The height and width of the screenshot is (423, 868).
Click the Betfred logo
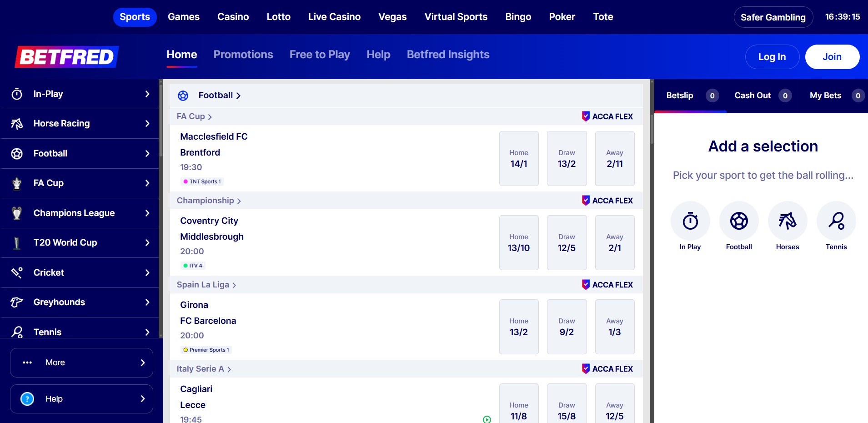click(x=67, y=57)
